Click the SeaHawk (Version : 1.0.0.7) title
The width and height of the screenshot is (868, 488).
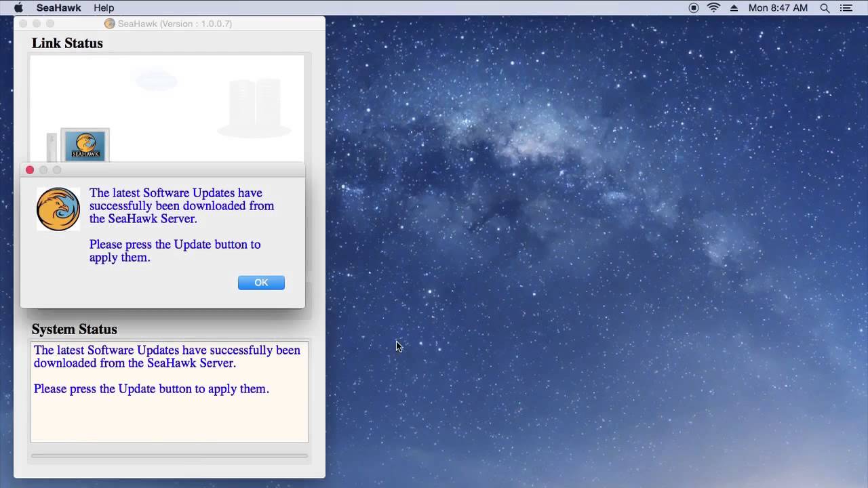pyautogui.click(x=175, y=24)
